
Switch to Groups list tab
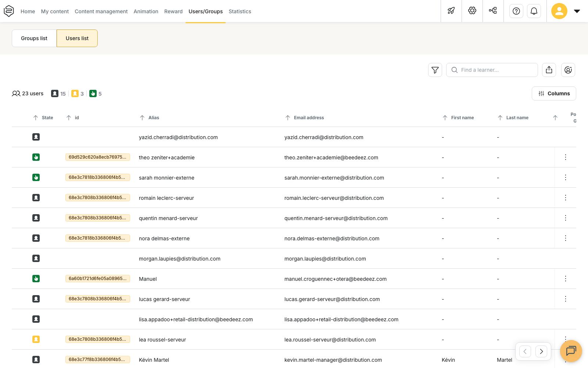point(34,38)
